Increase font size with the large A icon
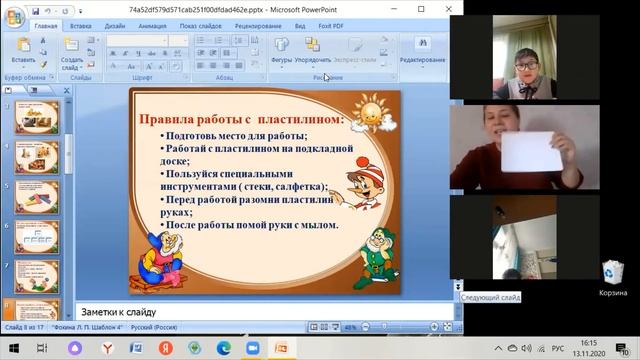The image size is (640, 360). [x=149, y=66]
